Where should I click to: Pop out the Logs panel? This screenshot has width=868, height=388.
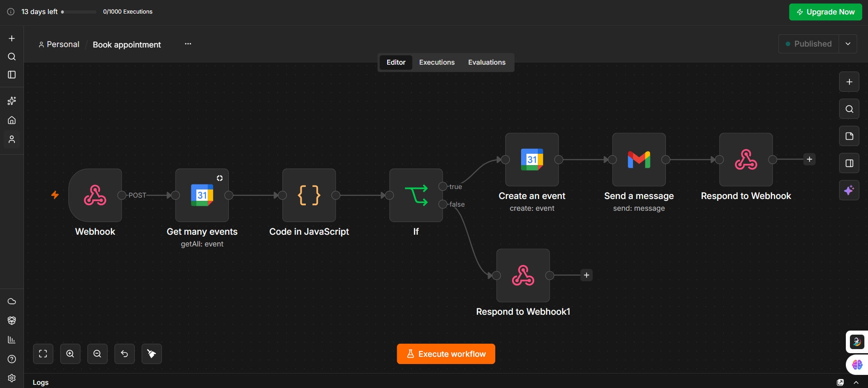(x=840, y=383)
